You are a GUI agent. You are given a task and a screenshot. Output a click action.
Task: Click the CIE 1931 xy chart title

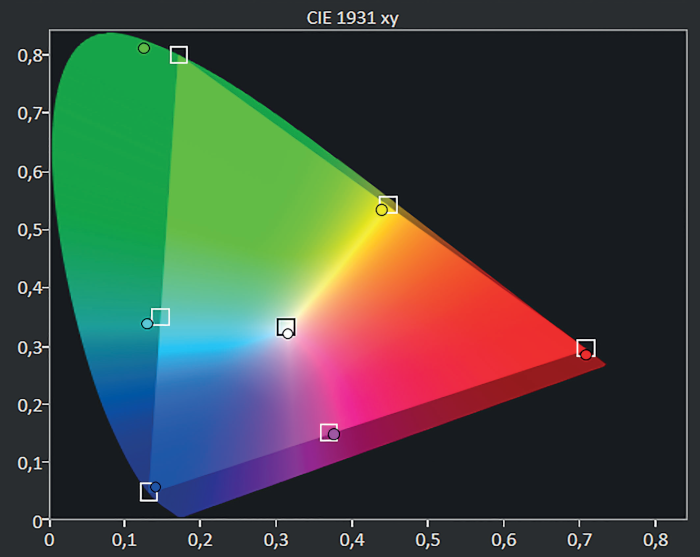tap(350, 18)
